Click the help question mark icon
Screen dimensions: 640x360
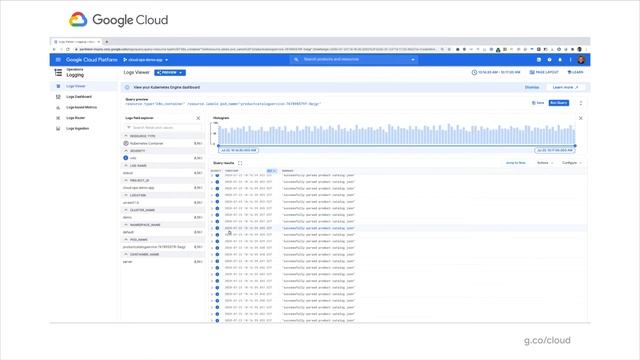coord(549,60)
